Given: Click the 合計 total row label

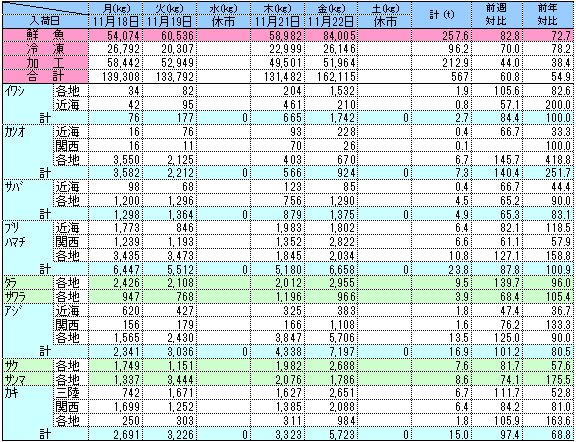Looking at the screenshot, I should coord(45,76).
